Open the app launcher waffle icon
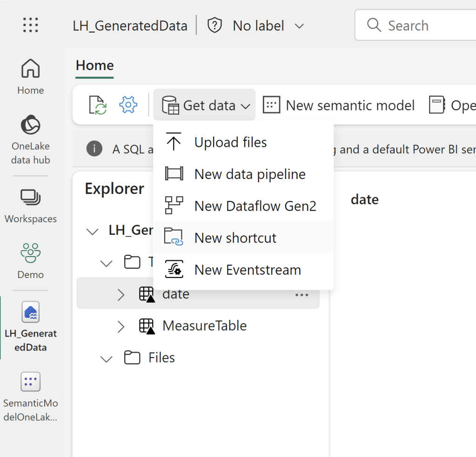The height and width of the screenshot is (457, 476). 31,25
